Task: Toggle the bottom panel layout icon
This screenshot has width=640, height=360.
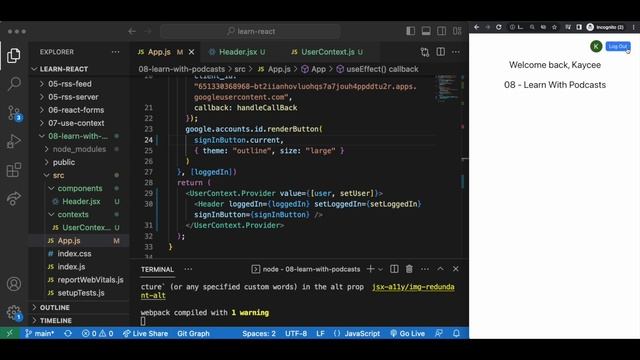Action: [426, 31]
